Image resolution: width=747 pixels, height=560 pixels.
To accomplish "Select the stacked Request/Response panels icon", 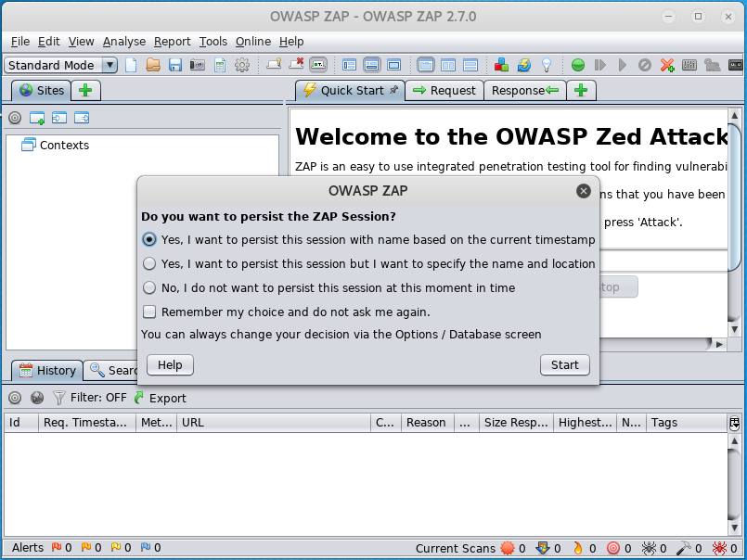I will 470,65.
